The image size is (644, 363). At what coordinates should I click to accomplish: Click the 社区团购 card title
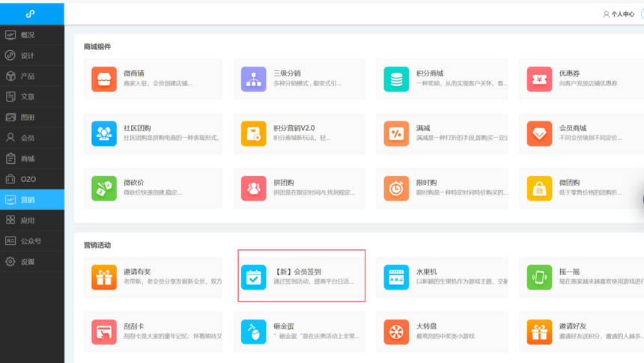(137, 128)
